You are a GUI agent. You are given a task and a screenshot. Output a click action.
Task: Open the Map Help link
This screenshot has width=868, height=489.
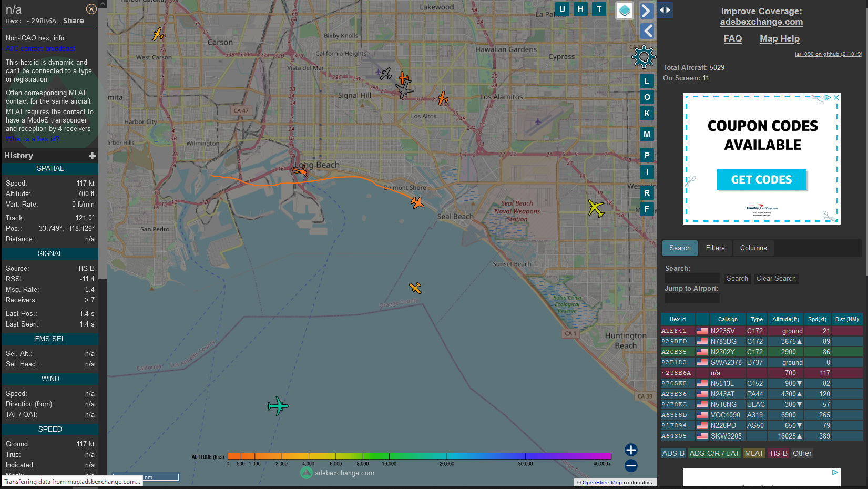coord(780,39)
